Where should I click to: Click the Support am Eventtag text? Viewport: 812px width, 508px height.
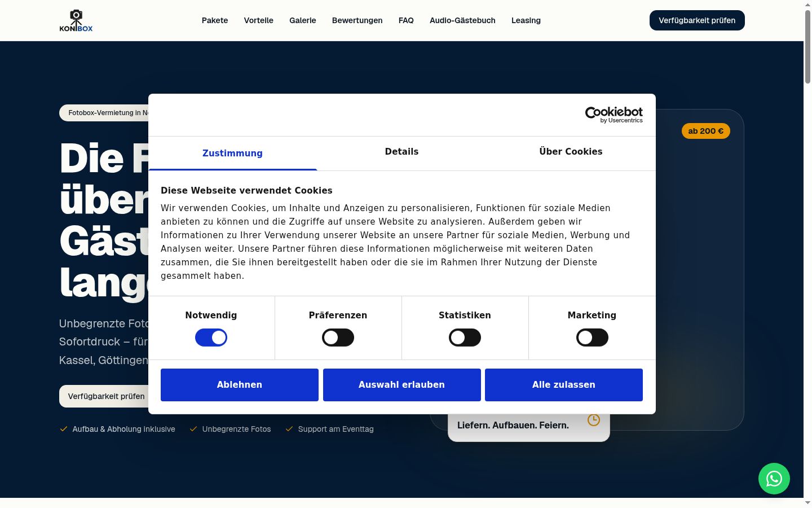point(336,429)
